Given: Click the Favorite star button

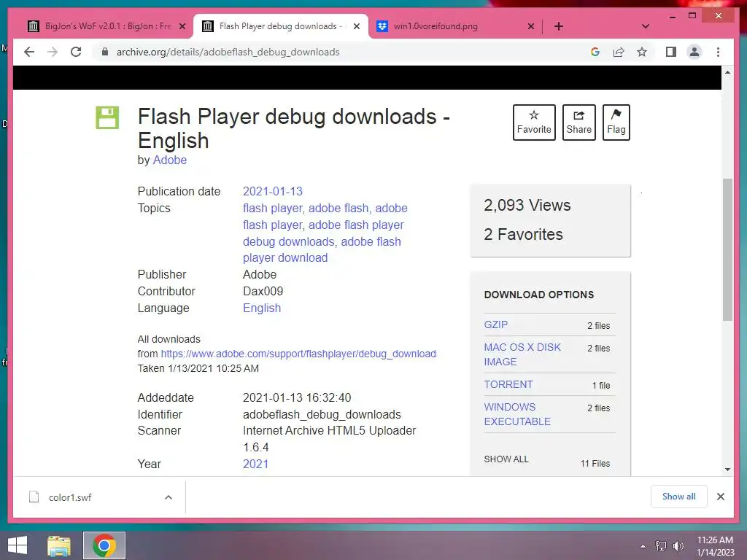Looking at the screenshot, I should (534, 122).
